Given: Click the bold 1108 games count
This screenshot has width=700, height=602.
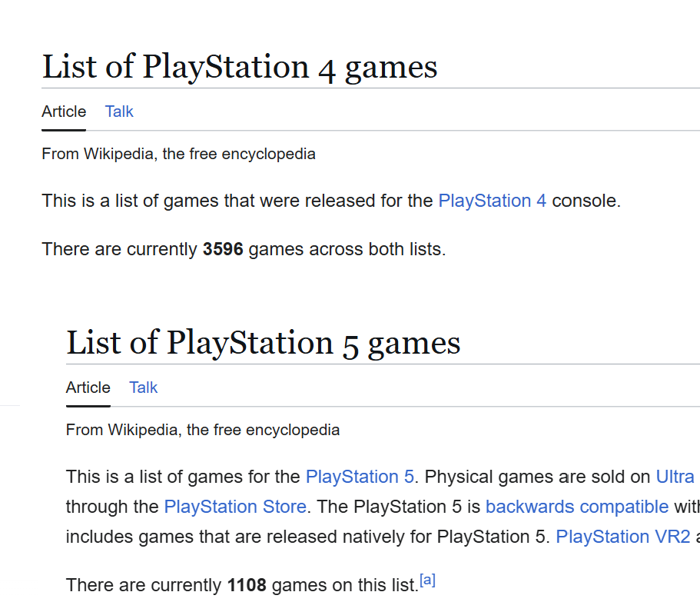Looking at the screenshot, I should (247, 585).
